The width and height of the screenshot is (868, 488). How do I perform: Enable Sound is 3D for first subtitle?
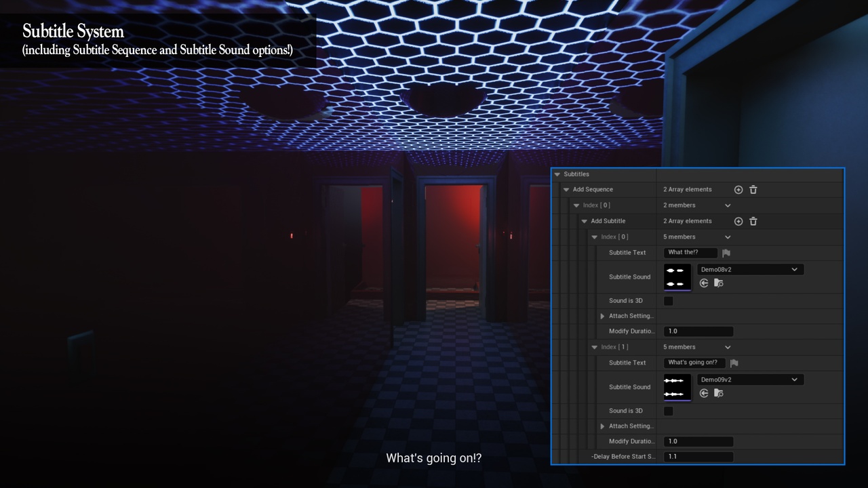click(668, 301)
